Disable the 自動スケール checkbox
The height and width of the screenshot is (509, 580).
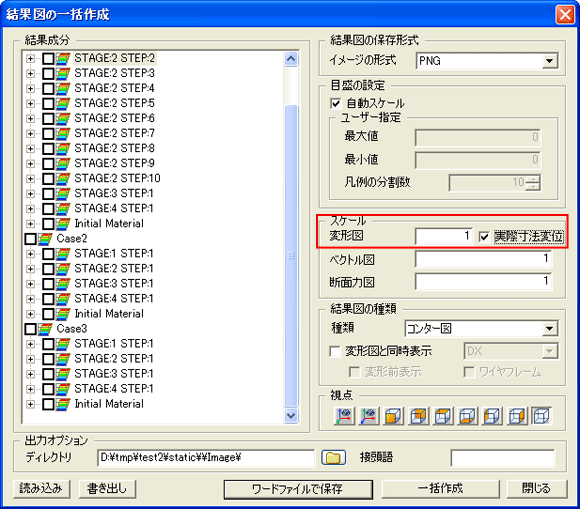(335, 103)
